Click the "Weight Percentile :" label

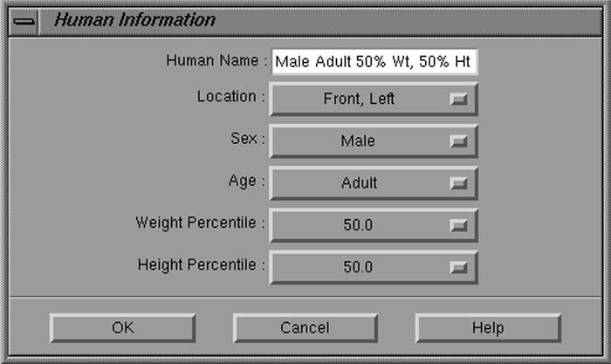click(x=200, y=223)
